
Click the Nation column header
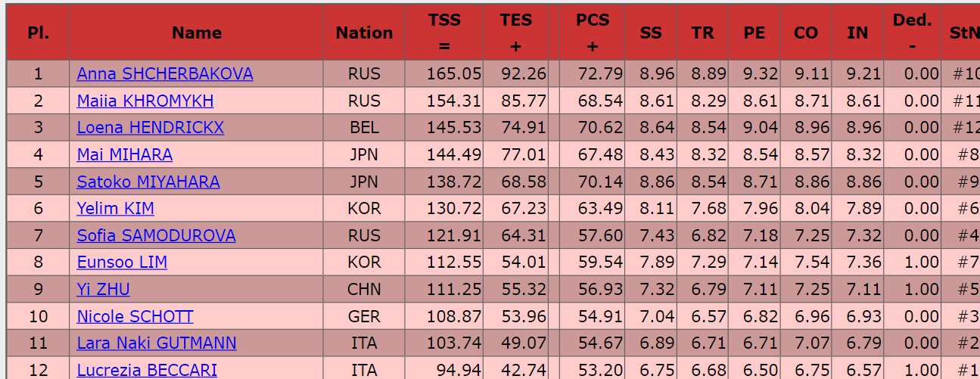(x=364, y=33)
